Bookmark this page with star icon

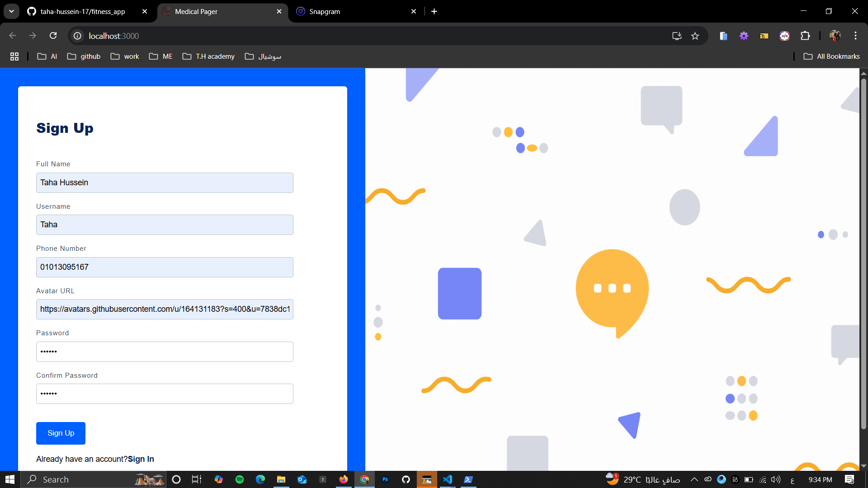tap(695, 36)
